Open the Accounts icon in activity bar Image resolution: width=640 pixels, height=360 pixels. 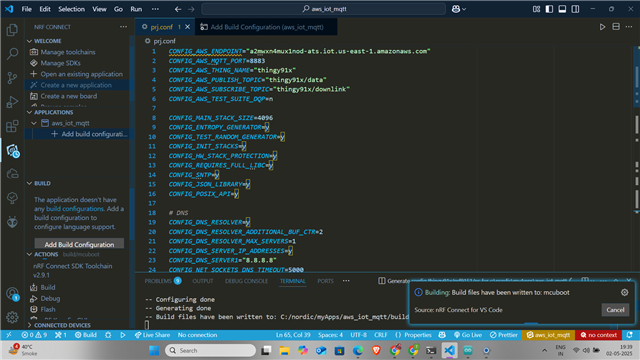[x=12, y=293]
